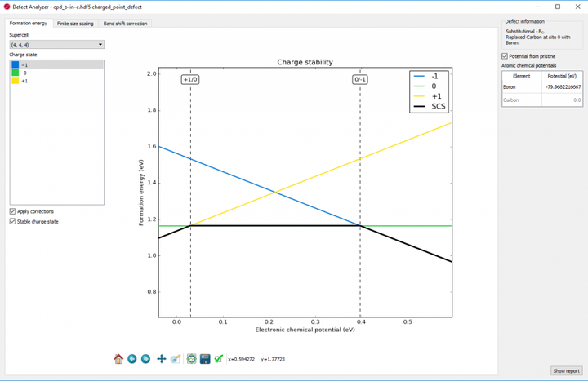
Task: Uncheck Apply corrections checkbox
Action: (x=13, y=211)
